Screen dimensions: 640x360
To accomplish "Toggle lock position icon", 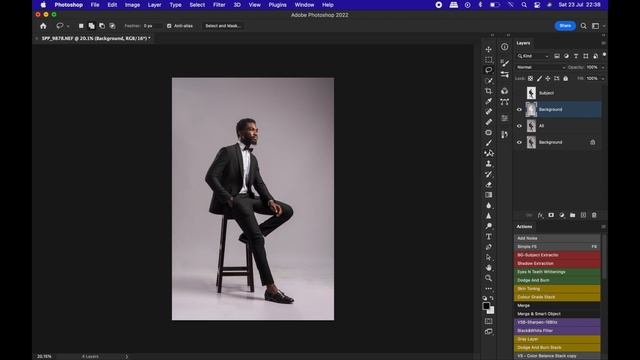I will [x=548, y=78].
